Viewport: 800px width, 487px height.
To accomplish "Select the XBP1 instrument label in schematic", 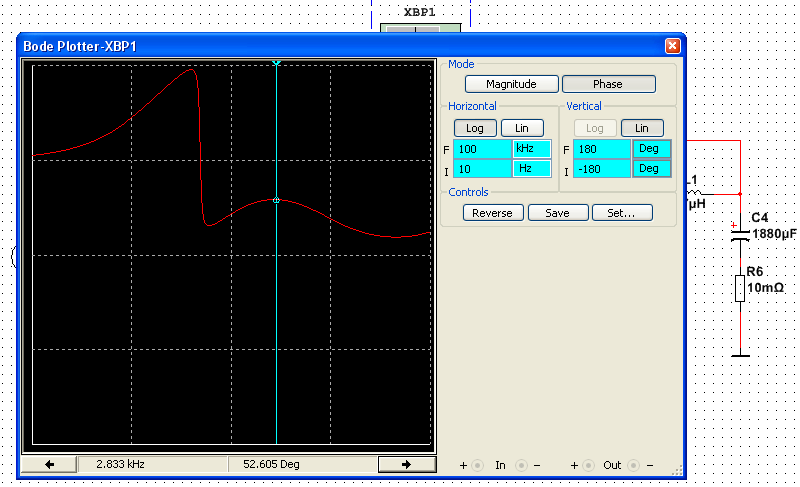I will coord(419,12).
